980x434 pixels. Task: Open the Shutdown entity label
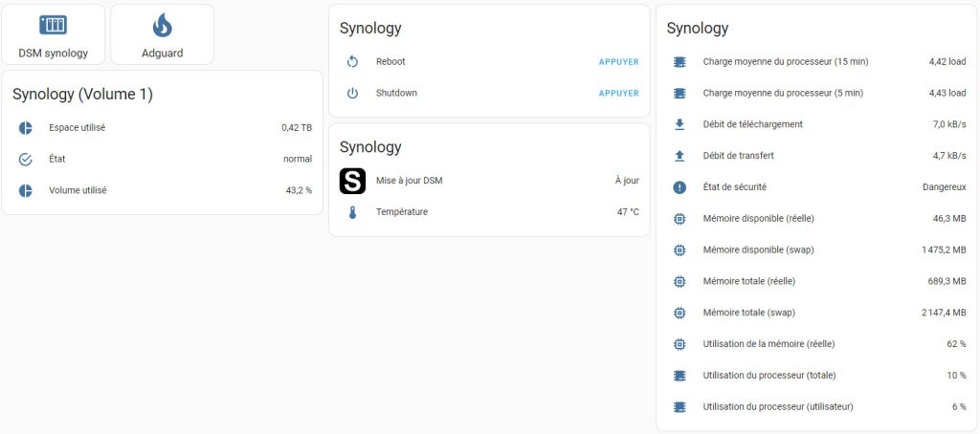(396, 93)
